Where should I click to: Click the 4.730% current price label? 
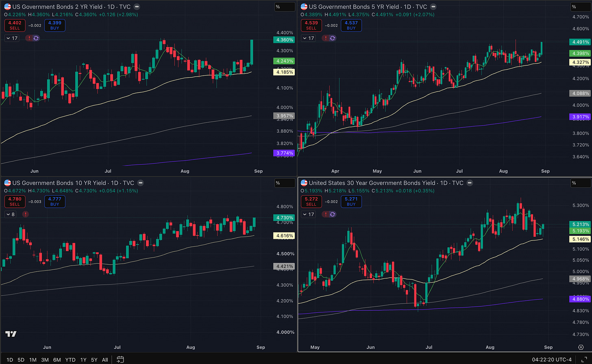pyautogui.click(x=285, y=218)
